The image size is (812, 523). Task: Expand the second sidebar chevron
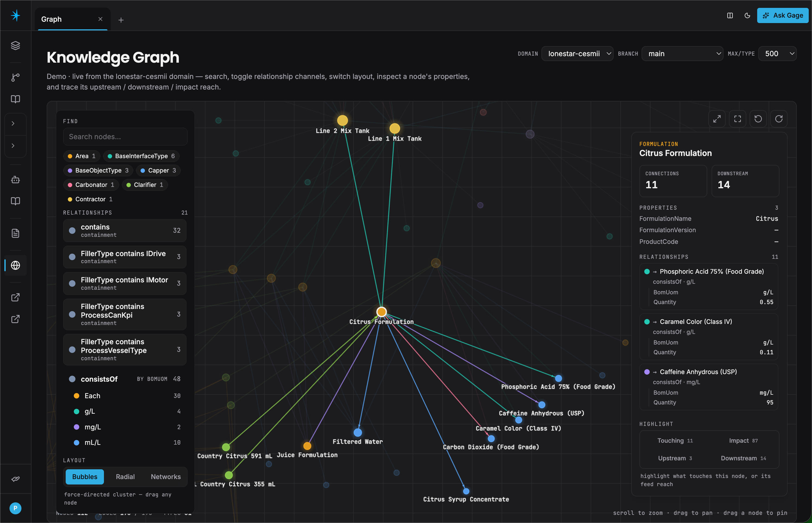(x=13, y=146)
